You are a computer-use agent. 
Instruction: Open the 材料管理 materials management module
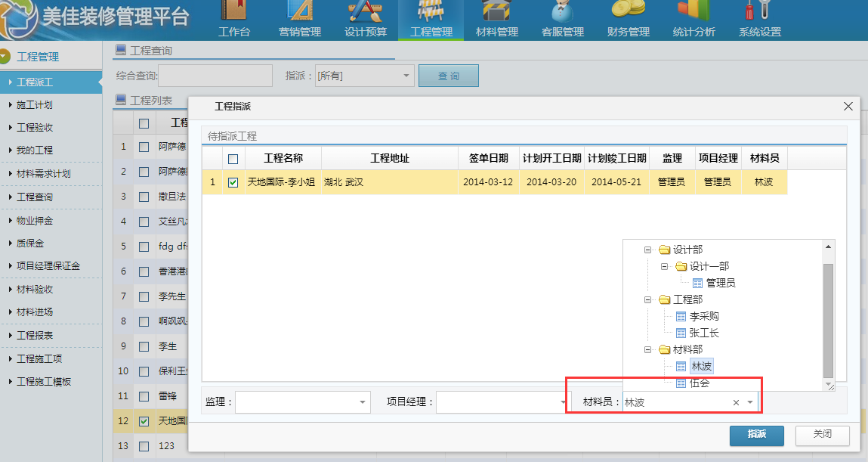click(x=496, y=23)
